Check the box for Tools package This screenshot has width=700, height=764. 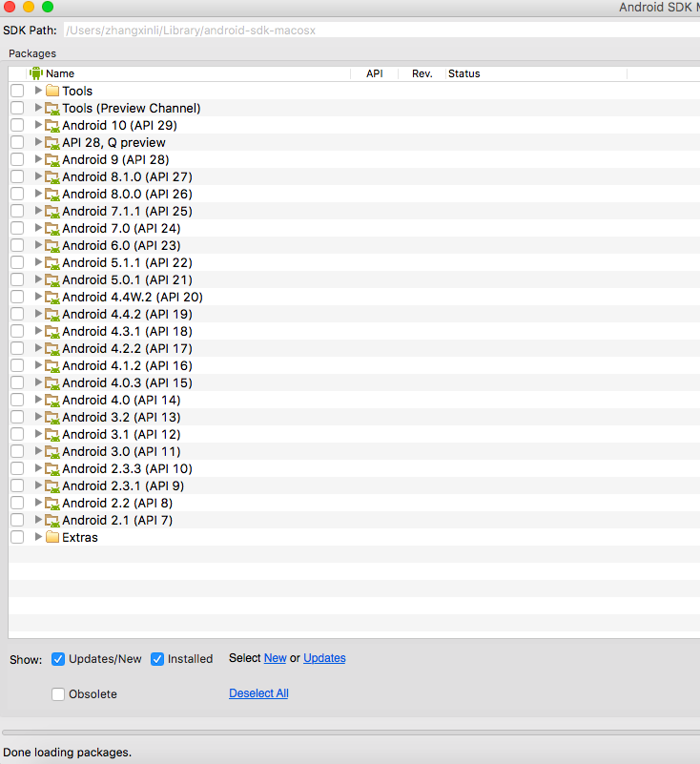point(17,91)
